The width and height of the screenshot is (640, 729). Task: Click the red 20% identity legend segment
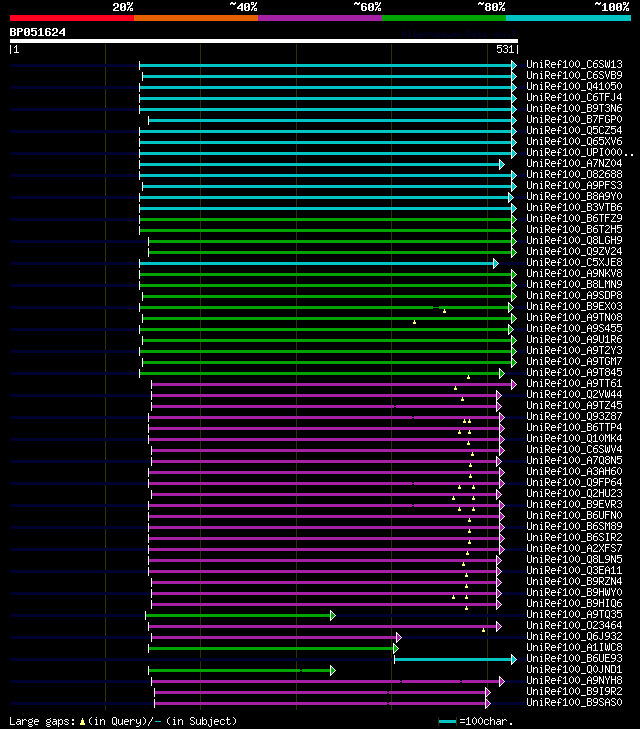coord(72,18)
